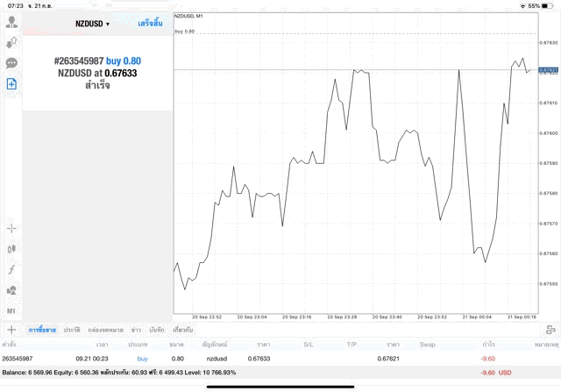Select the crosshair tool
This screenshot has height=392, width=561.
coord(11,228)
